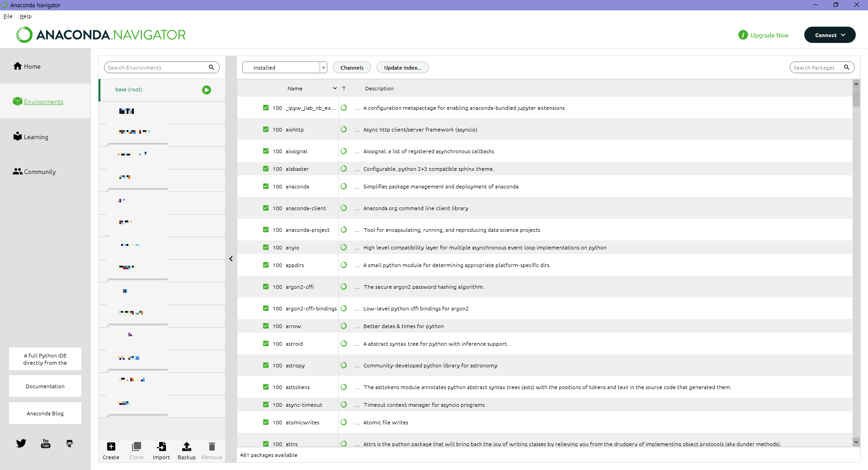The image size is (868, 470).
Task: Uncheck the aiohttp package checkbox
Action: point(266,129)
